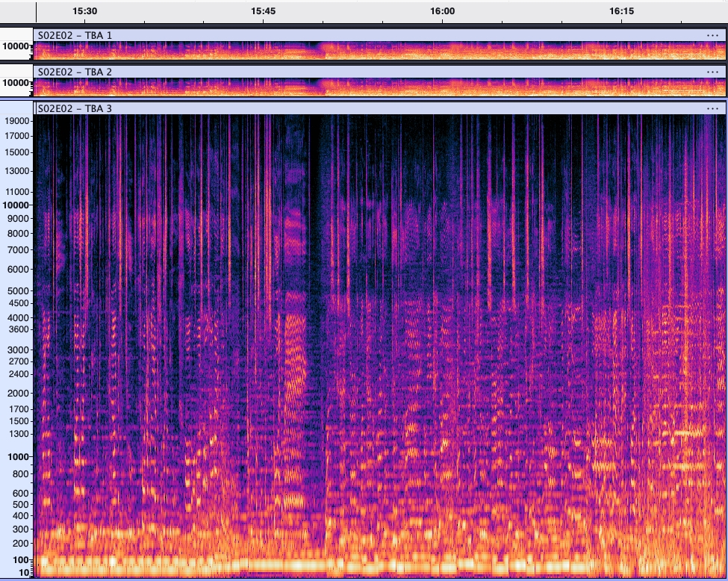Select the S02E02 – TBA 1 clip title

click(x=75, y=35)
